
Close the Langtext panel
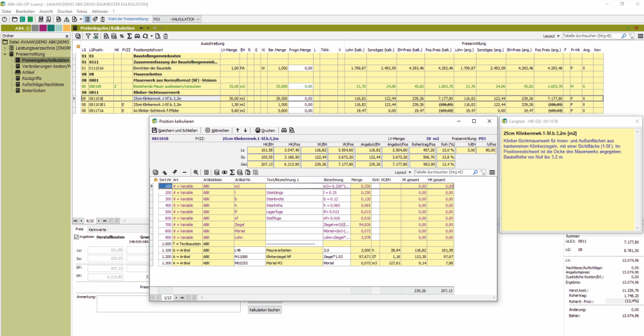point(637,121)
